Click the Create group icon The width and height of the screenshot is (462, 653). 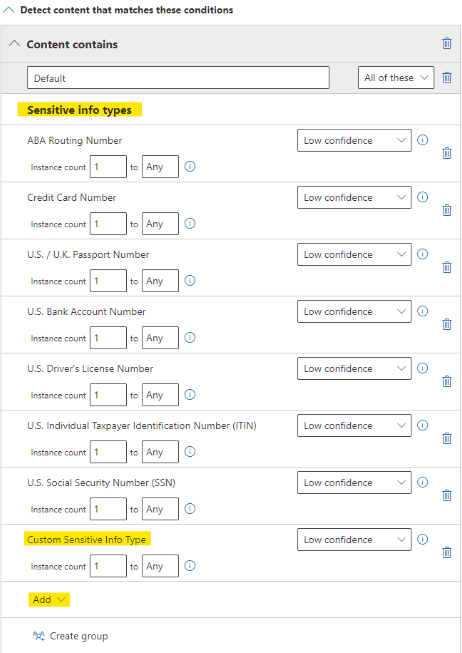(39, 636)
